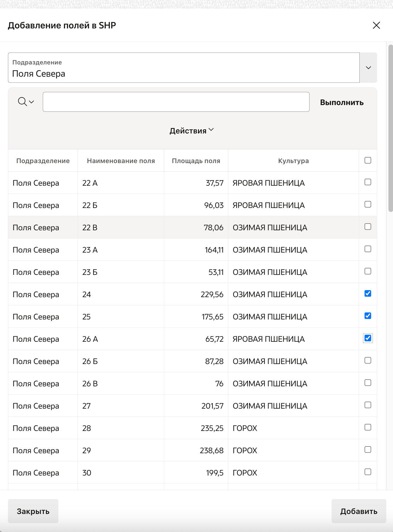Select the checkbox for field 28

tap(368, 428)
